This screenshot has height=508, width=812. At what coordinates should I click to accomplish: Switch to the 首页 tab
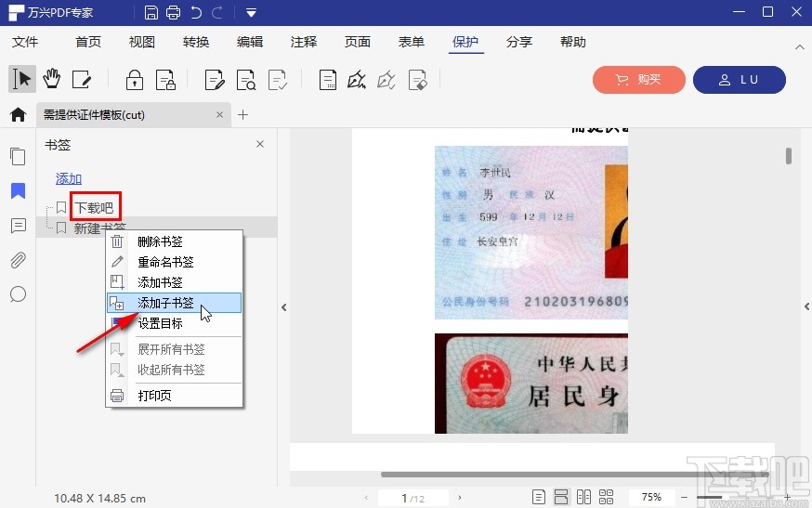click(x=88, y=42)
